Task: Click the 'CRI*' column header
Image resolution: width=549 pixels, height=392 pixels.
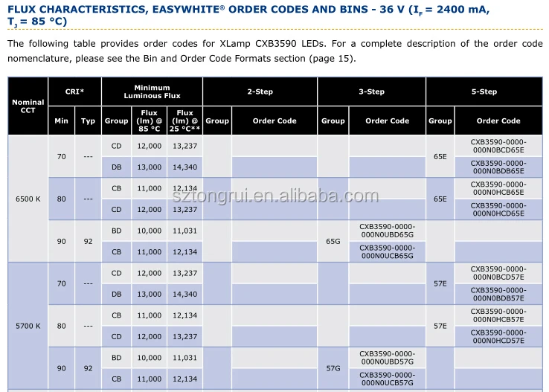Action: coord(74,91)
